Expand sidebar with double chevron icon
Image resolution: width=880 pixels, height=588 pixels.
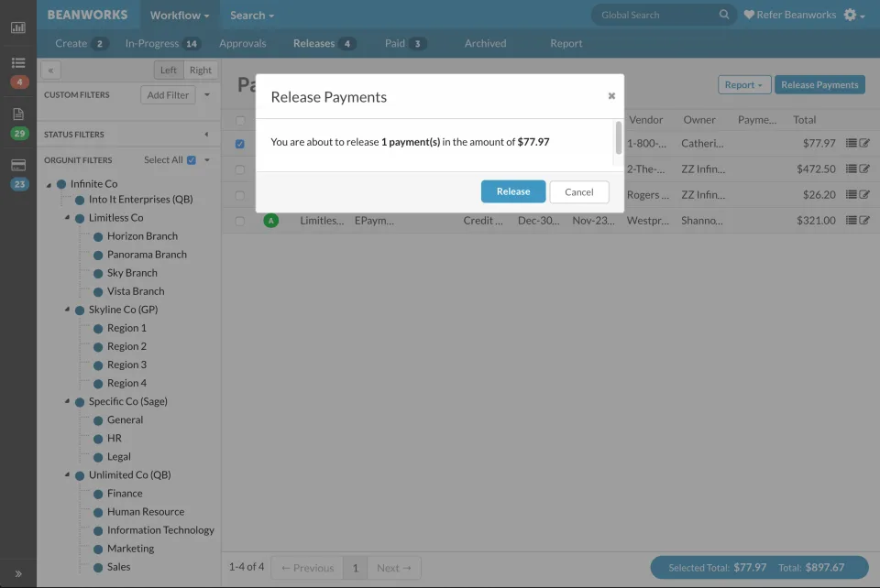pyautogui.click(x=18, y=573)
